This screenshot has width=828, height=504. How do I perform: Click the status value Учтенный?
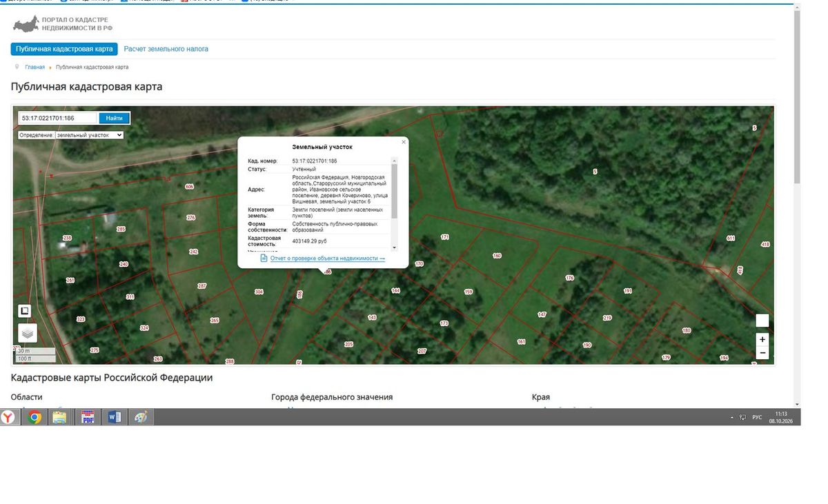[304, 169]
